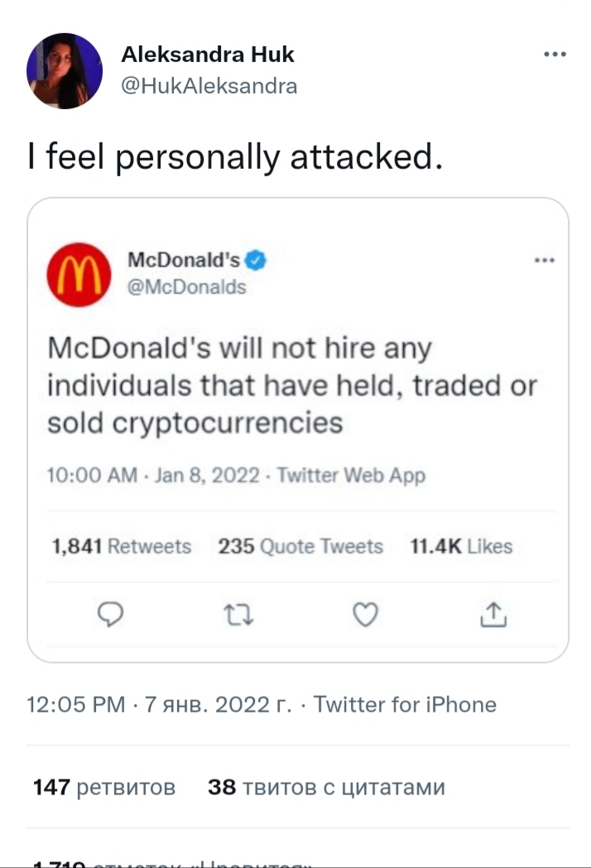Click the reply speech bubble icon
Viewport: 591px width, 868px height.
tap(110, 614)
